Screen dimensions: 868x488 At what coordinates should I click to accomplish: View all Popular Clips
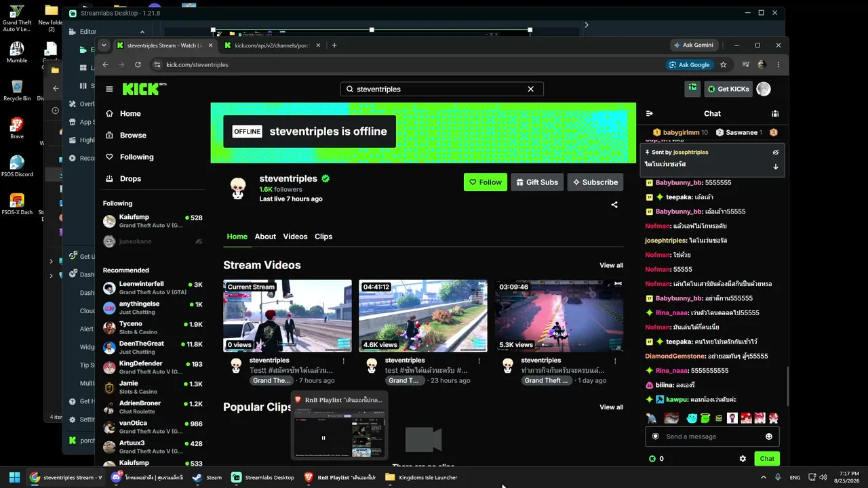611,407
